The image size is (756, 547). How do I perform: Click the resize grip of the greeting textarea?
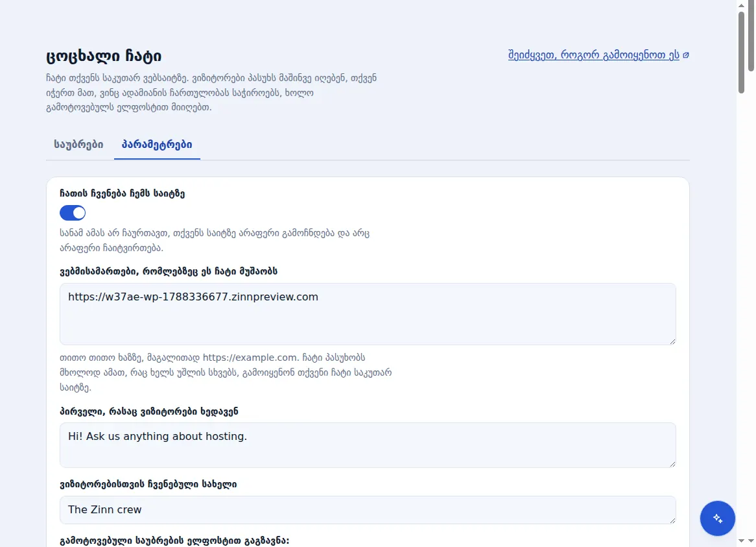point(672,463)
